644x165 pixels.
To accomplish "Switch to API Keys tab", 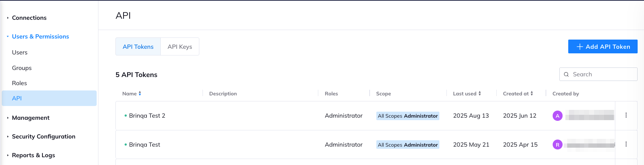I will 180,47.
